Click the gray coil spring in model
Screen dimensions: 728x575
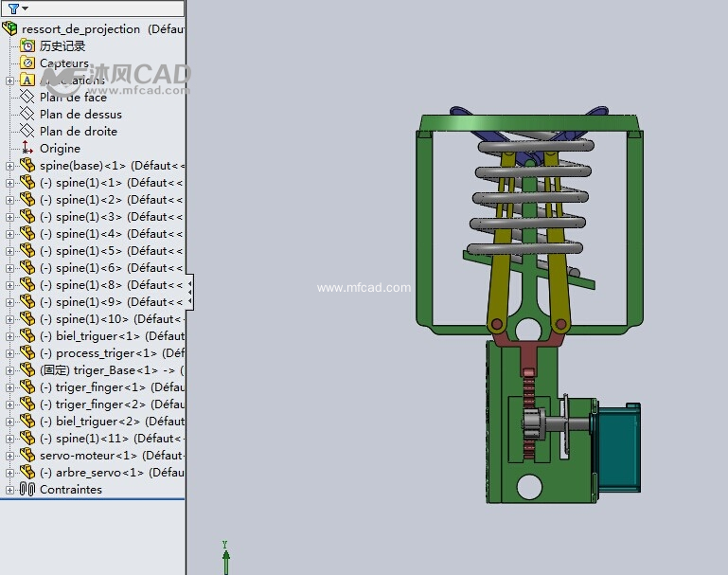(x=529, y=198)
